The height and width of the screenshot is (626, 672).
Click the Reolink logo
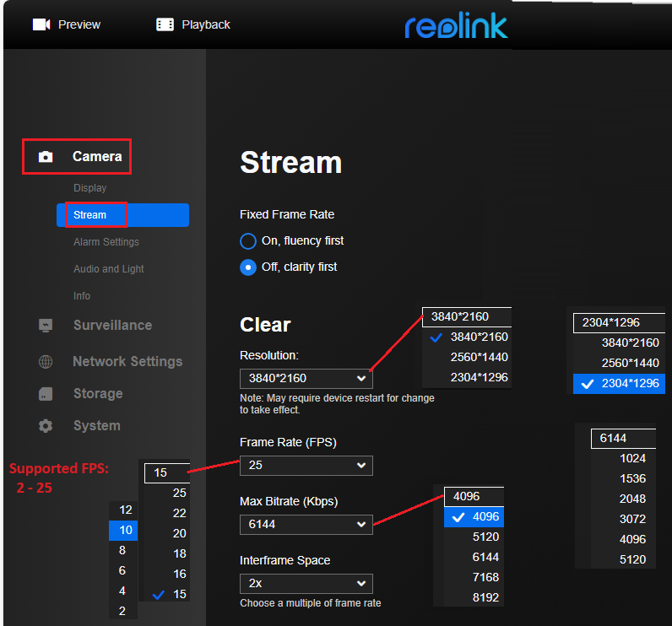pos(456,25)
